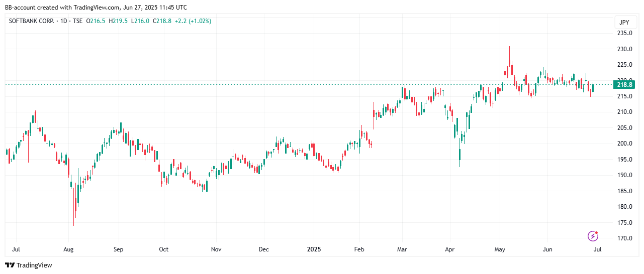Click the Jun label on time axis
The height and width of the screenshot is (274, 644).
coord(548,249)
